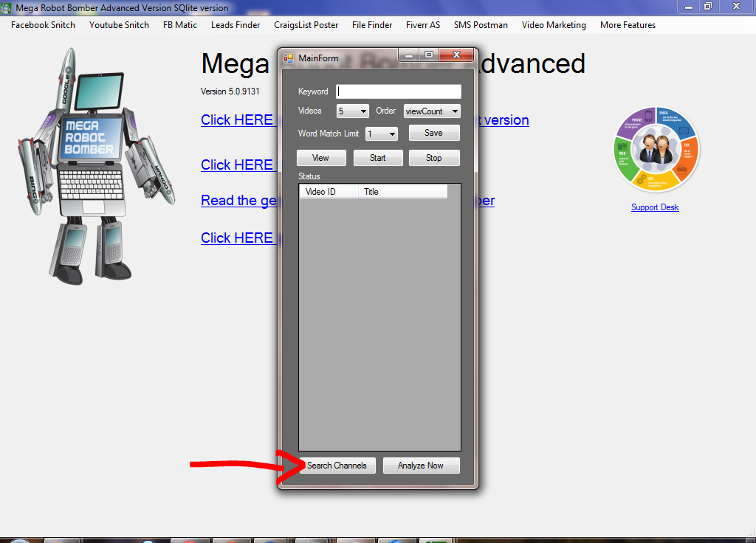Open the More Features menu
The image size is (756, 543).
(628, 25)
